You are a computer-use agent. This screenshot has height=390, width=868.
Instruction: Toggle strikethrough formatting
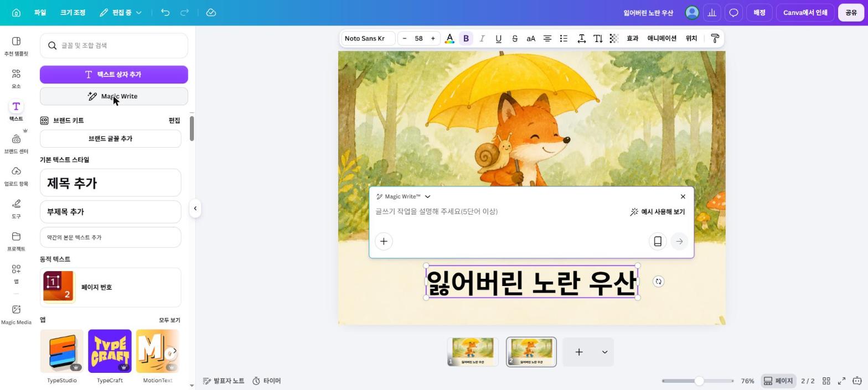coord(515,38)
